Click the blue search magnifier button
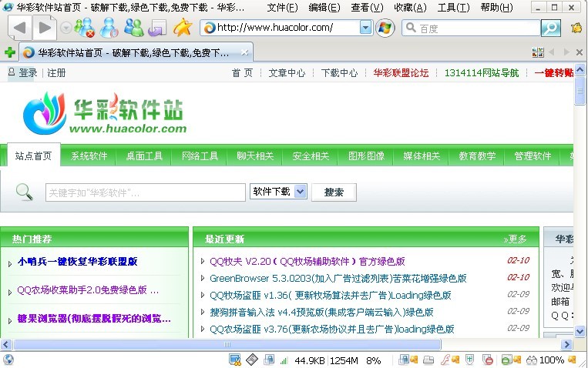This screenshot has height=368, width=588. (550, 28)
